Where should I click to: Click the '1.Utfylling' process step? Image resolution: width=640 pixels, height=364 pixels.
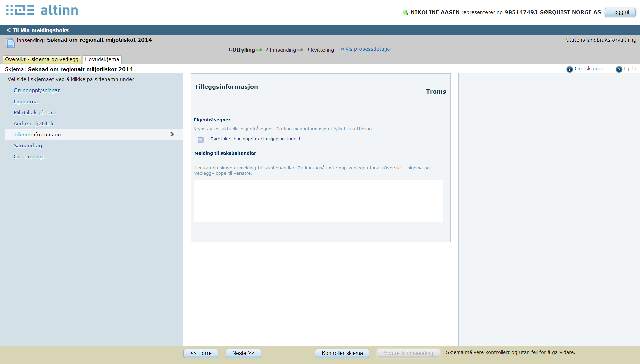click(241, 50)
